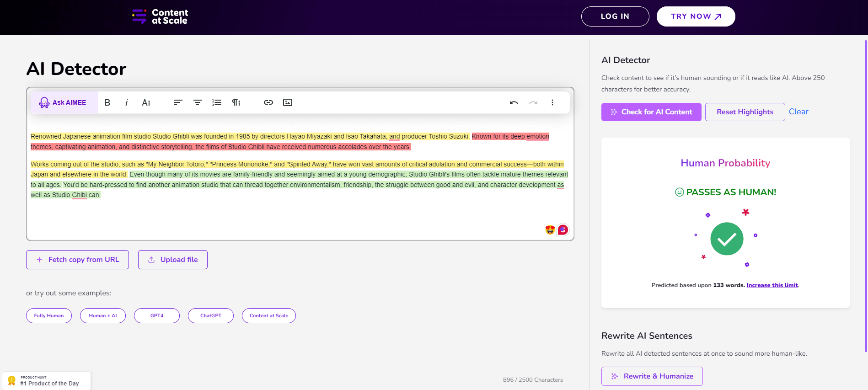868x390 pixels.
Task: Load the Fully Human example
Action: tap(49, 315)
